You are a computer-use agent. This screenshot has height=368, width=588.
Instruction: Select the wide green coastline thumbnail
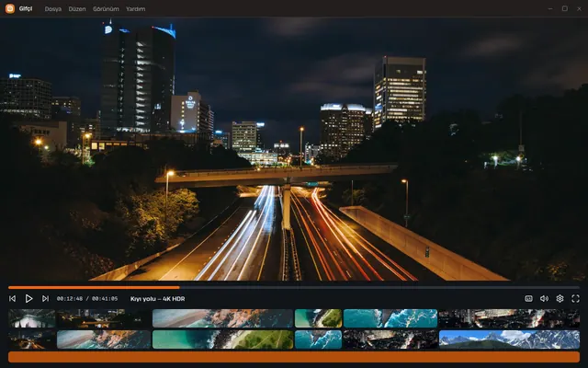(222, 339)
